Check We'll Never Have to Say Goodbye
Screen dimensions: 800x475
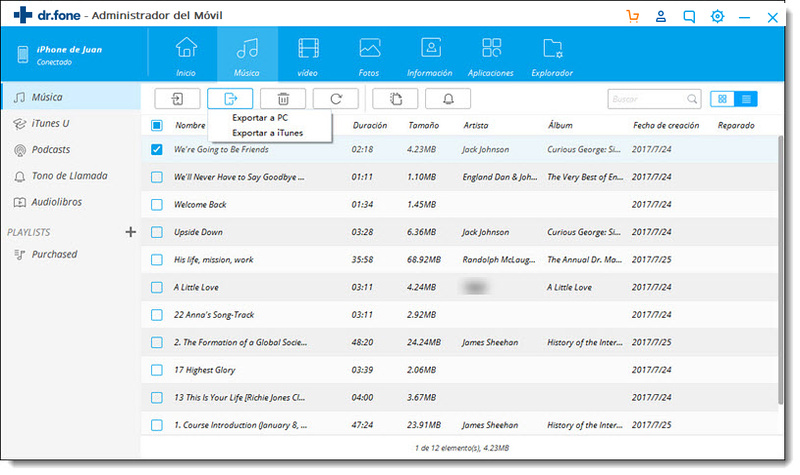coord(157,177)
